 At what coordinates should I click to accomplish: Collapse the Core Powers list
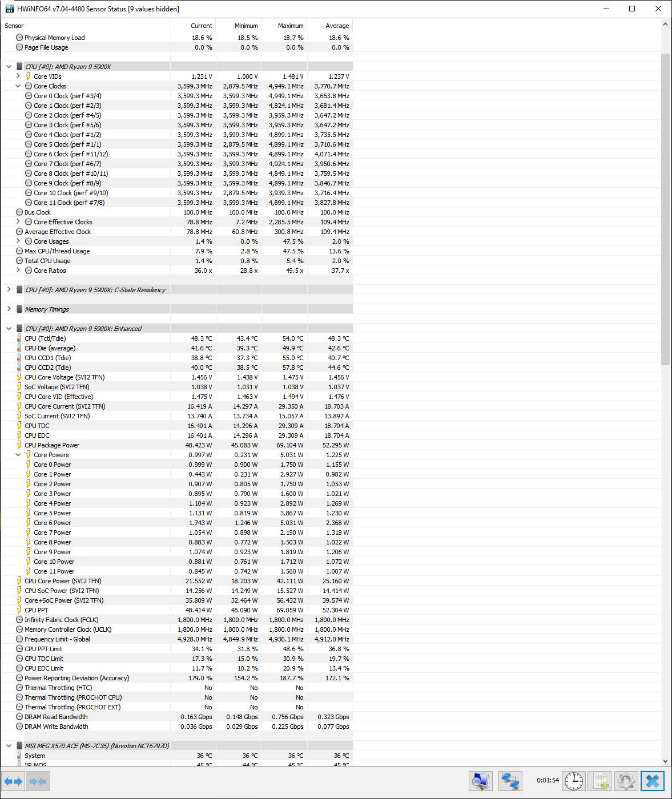click(18, 455)
